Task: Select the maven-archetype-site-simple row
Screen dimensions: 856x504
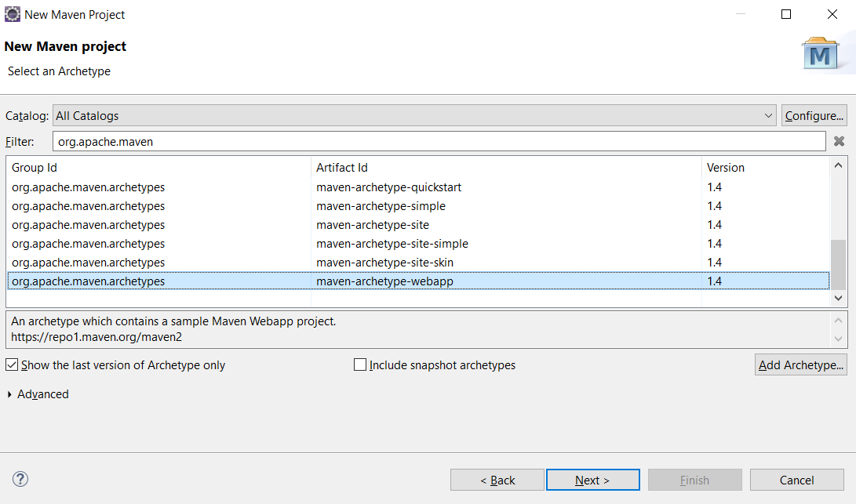Action: 418,244
